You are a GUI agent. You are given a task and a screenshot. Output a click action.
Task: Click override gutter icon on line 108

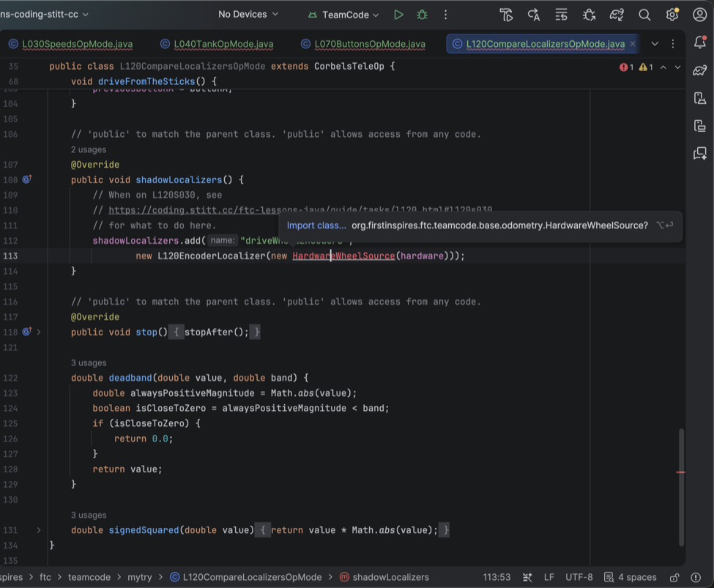pos(27,179)
